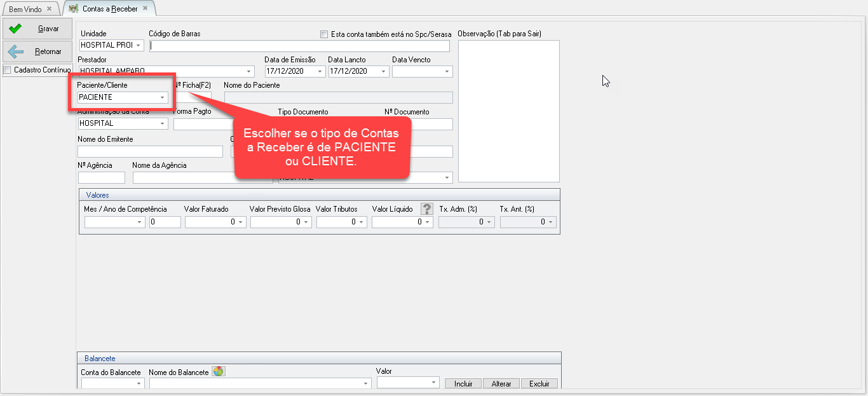Screen dimensions: 868x396
Task: Click the Observação text area
Action: point(508,111)
